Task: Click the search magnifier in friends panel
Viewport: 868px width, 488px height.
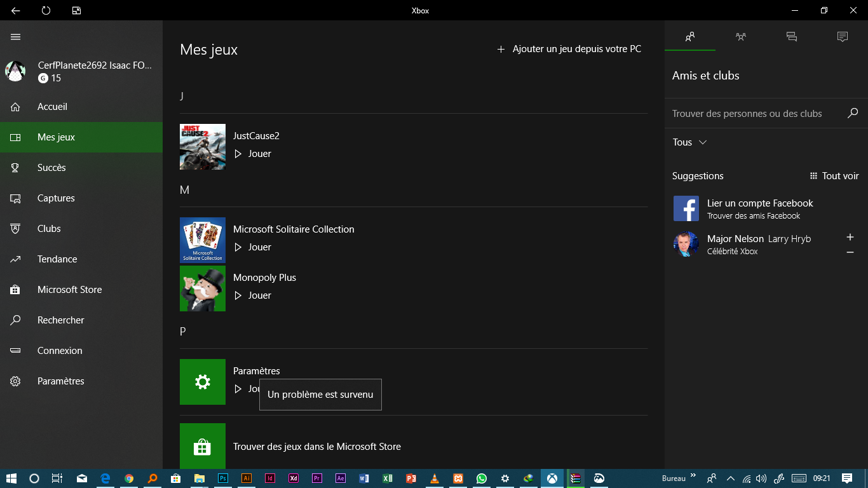Action: (853, 113)
